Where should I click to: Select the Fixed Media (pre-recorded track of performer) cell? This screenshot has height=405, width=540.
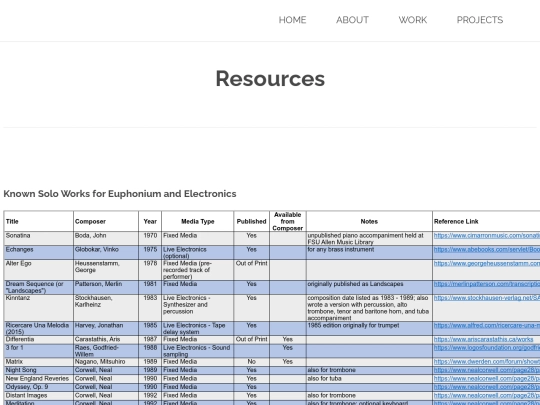click(198, 270)
